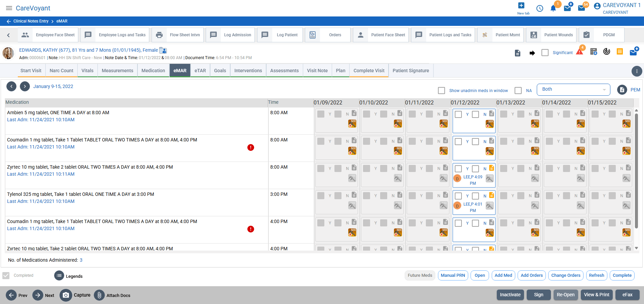
Task: Switch to the Medication tab
Action: (x=153, y=71)
